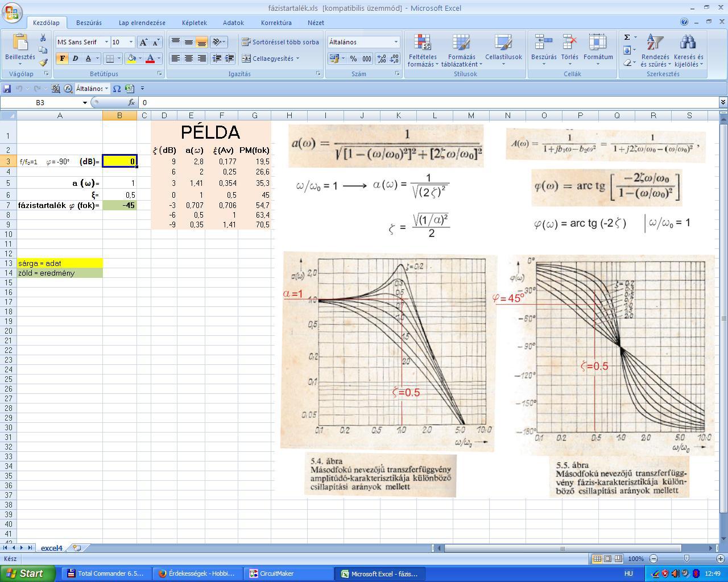Click the Fill down arrow icon in Szerkesztés
The width and height of the screenshot is (728, 582).
pyautogui.click(x=627, y=50)
